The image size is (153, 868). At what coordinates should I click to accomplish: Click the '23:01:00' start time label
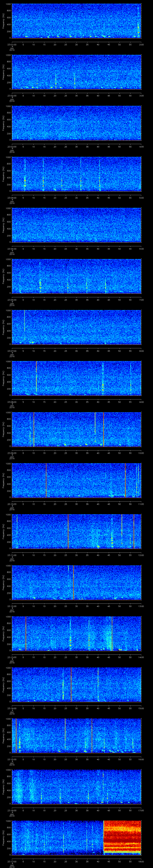(12, 44)
